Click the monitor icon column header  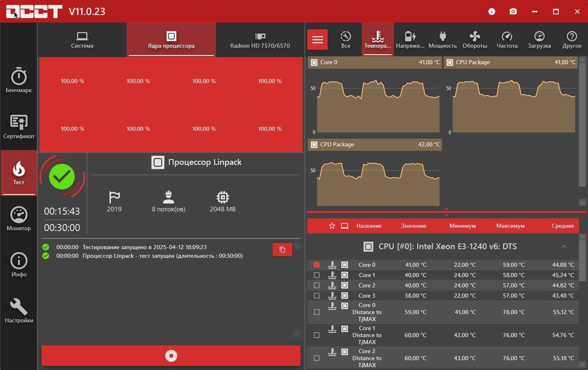345,226
